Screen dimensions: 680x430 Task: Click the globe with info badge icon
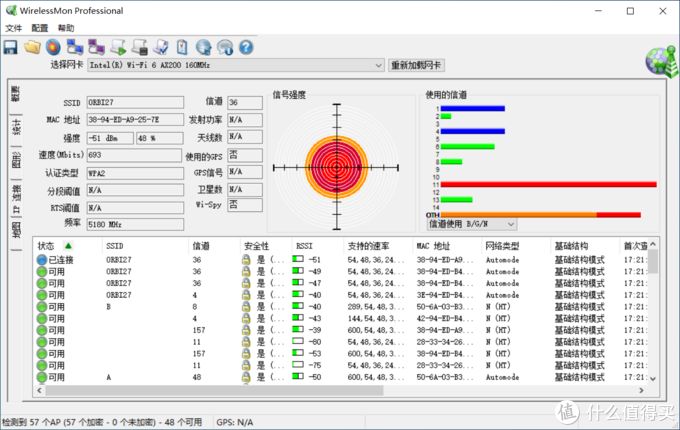[225, 47]
